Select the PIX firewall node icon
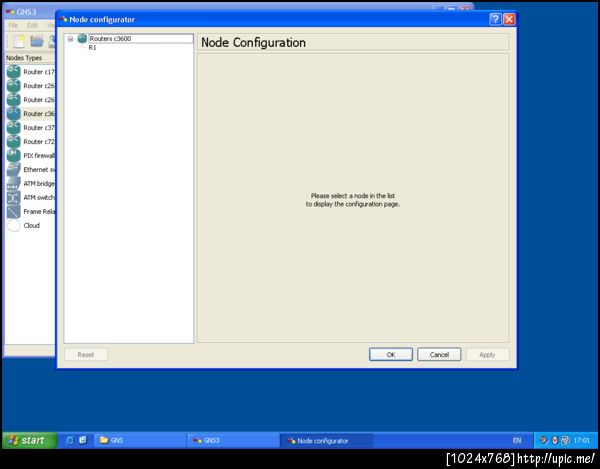The width and height of the screenshot is (600, 469). coord(13,156)
